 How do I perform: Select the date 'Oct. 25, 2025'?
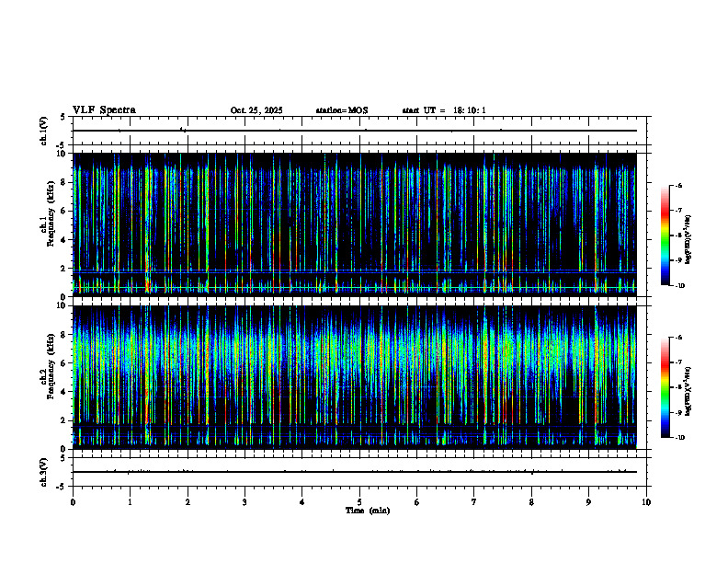(256, 110)
